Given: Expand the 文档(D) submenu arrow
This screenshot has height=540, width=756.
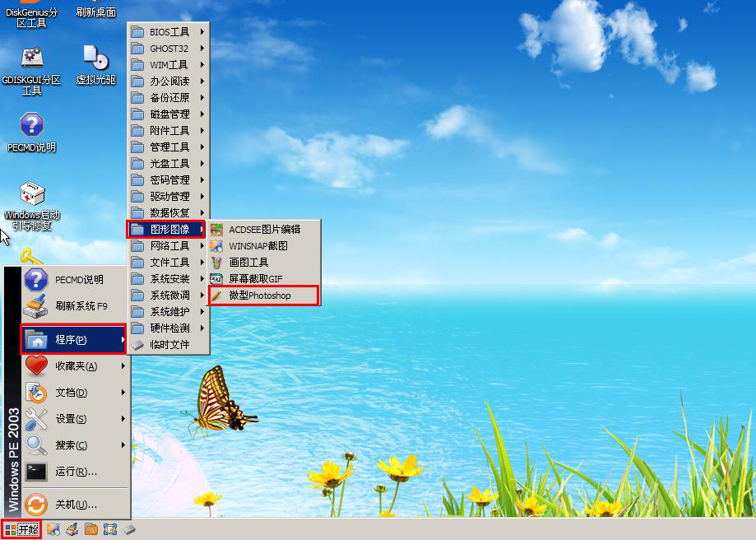Looking at the screenshot, I should tap(123, 393).
